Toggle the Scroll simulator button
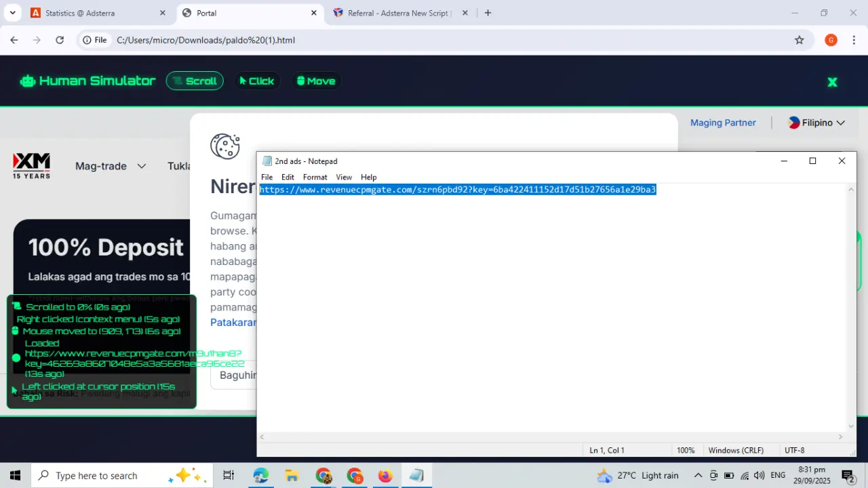 point(195,81)
